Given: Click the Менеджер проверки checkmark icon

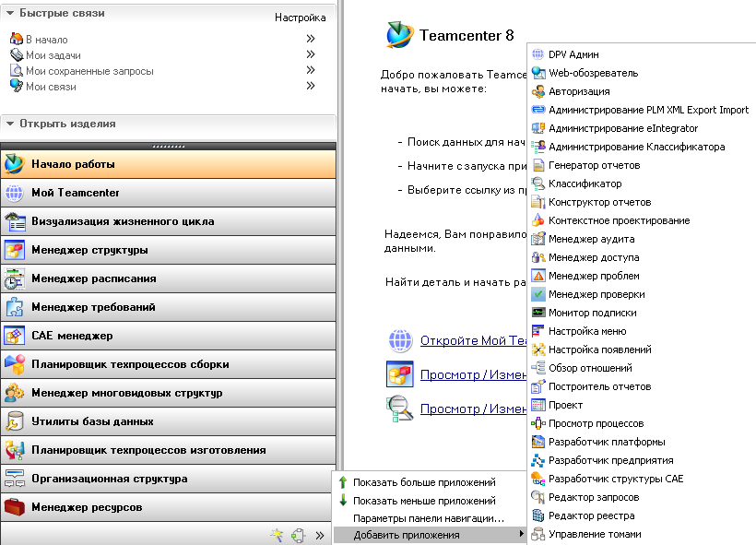Looking at the screenshot, I should [538, 294].
